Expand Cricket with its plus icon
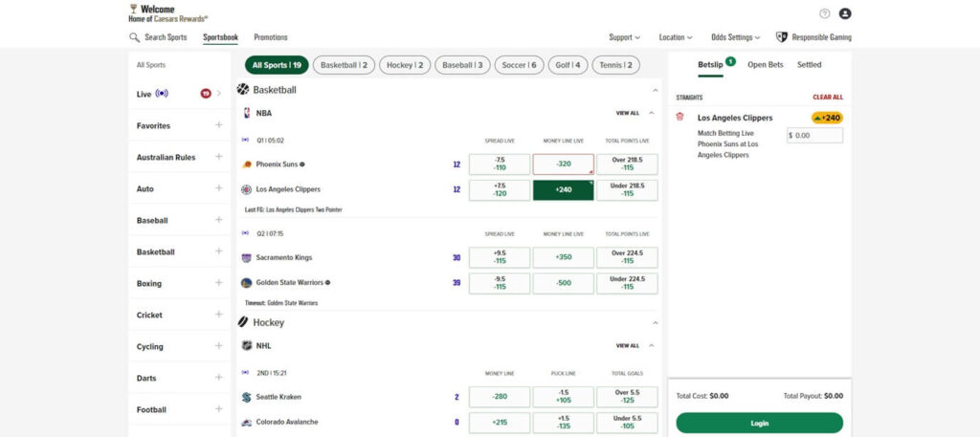 pos(219,315)
